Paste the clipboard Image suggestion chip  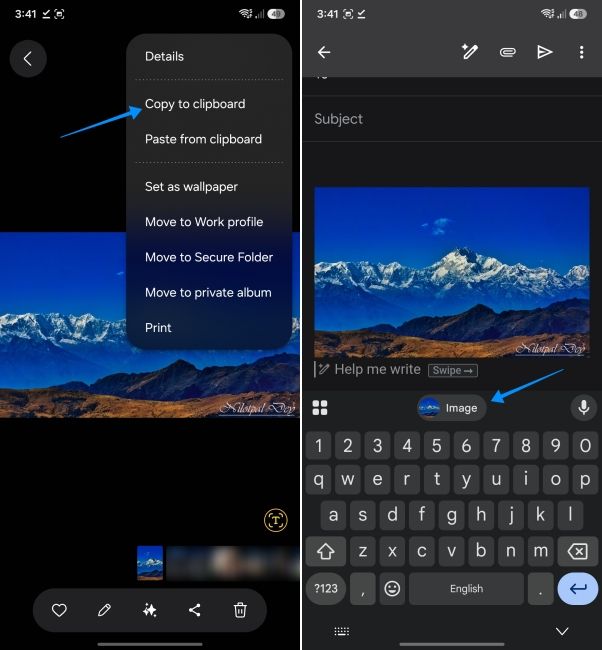[452, 408]
